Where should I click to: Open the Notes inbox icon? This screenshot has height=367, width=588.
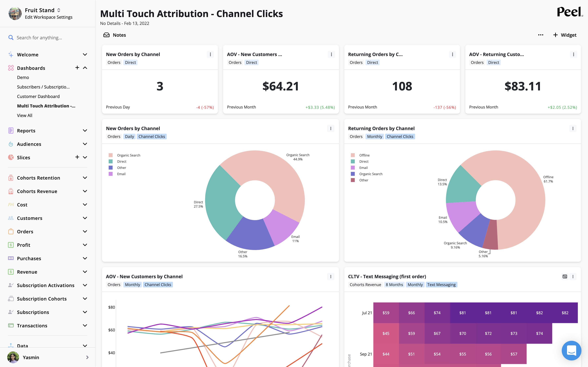point(106,35)
